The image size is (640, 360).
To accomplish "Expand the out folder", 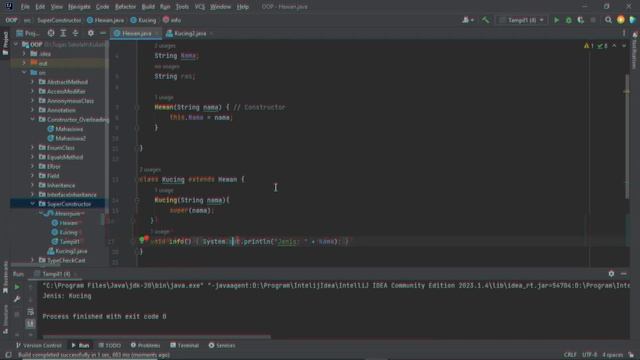I will (x=24, y=63).
